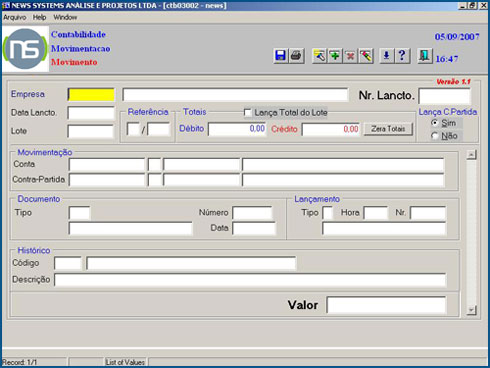Click the Save floppy disk icon
Screen dimensions: 490x368
[281, 55]
